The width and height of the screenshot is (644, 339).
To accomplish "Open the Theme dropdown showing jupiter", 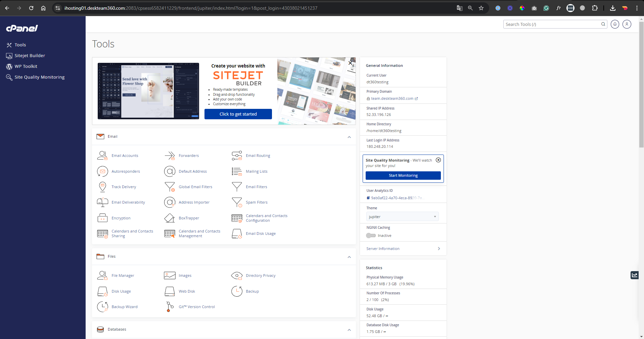I will pyautogui.click(x=402, y=217).
